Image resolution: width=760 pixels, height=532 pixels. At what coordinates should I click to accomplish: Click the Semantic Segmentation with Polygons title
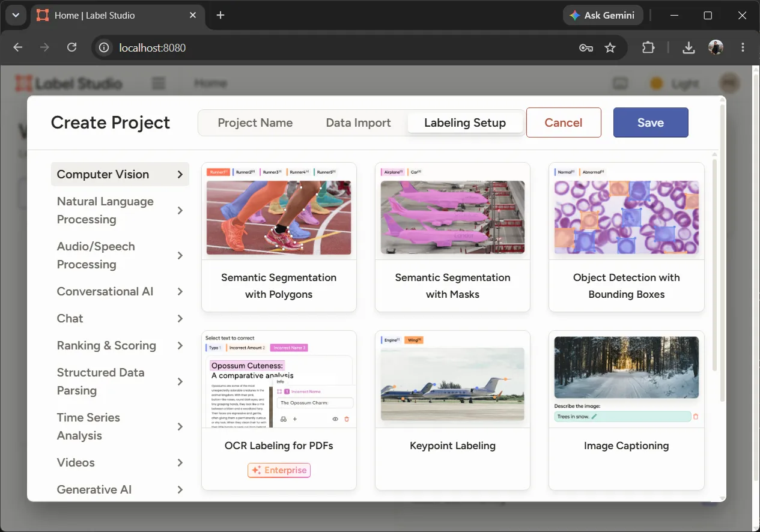click(x=279, y=286)
